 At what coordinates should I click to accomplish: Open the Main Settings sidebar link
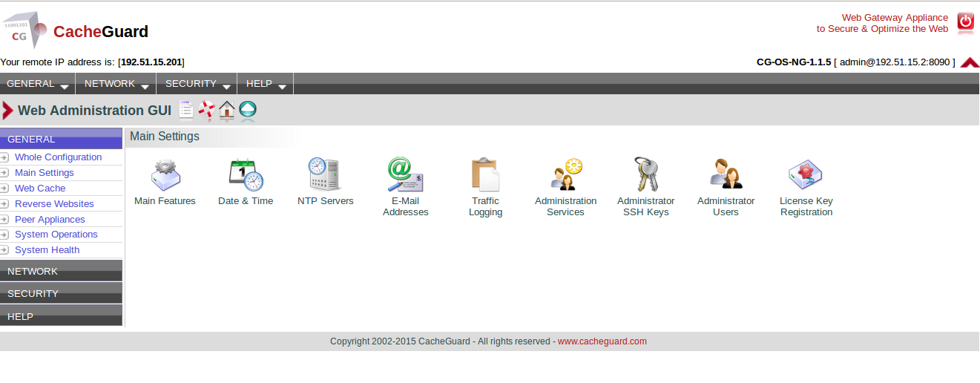click(x=45, y=173)
